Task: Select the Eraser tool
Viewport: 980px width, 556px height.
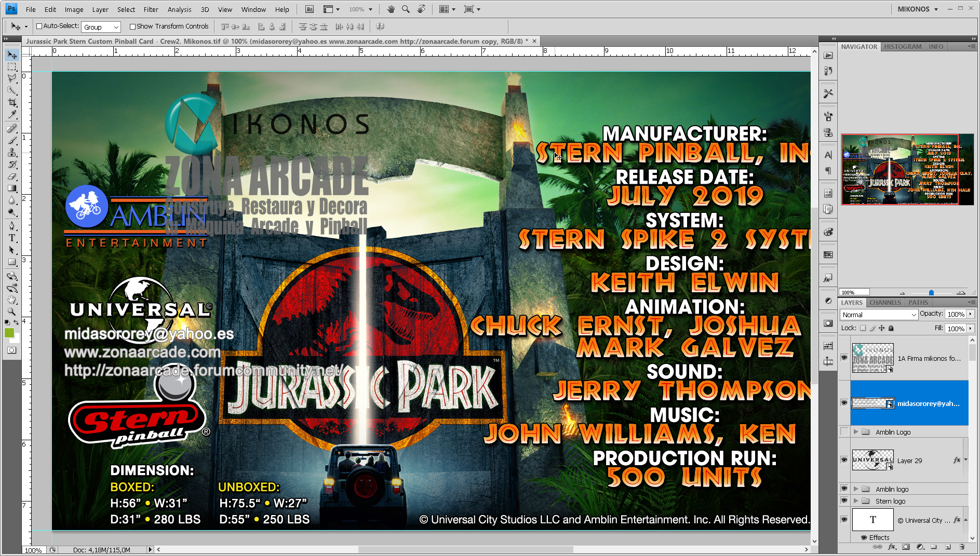Action: click(x=12, y=176)
